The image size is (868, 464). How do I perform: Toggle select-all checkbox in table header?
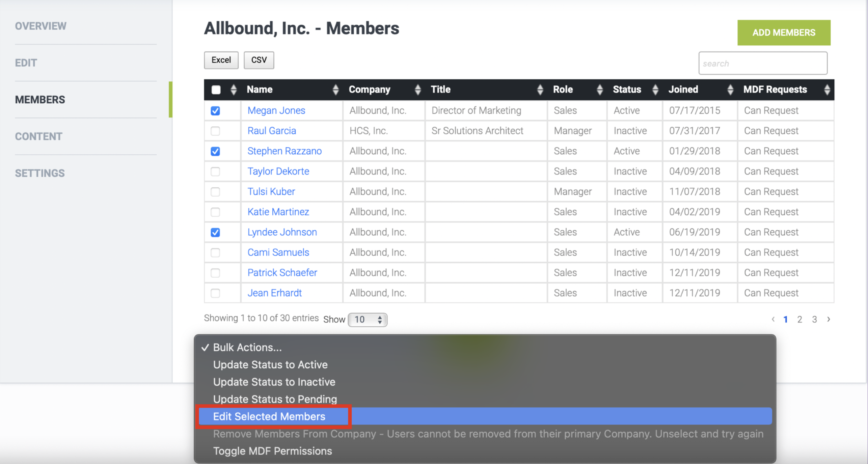tap(216, 89)
